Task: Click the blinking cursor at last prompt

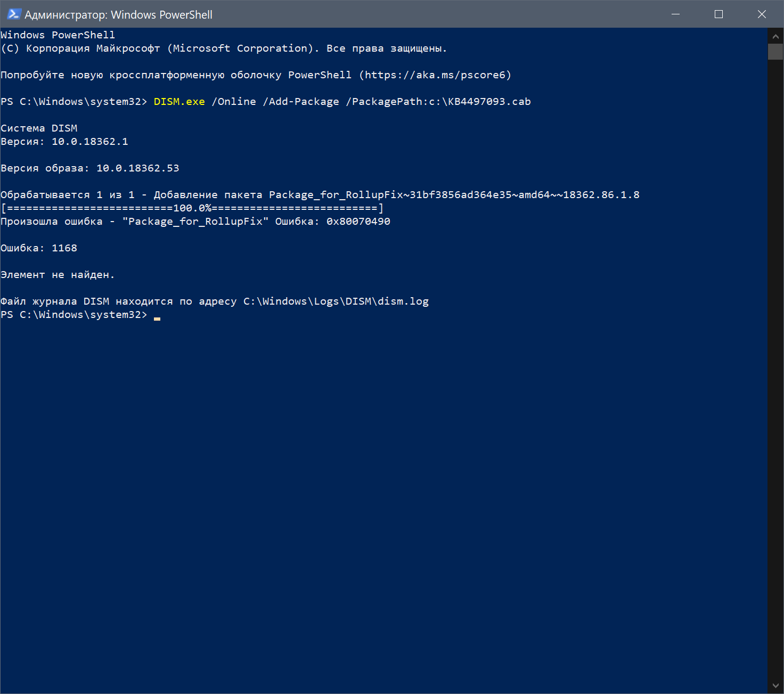Action: pos(157,316)
